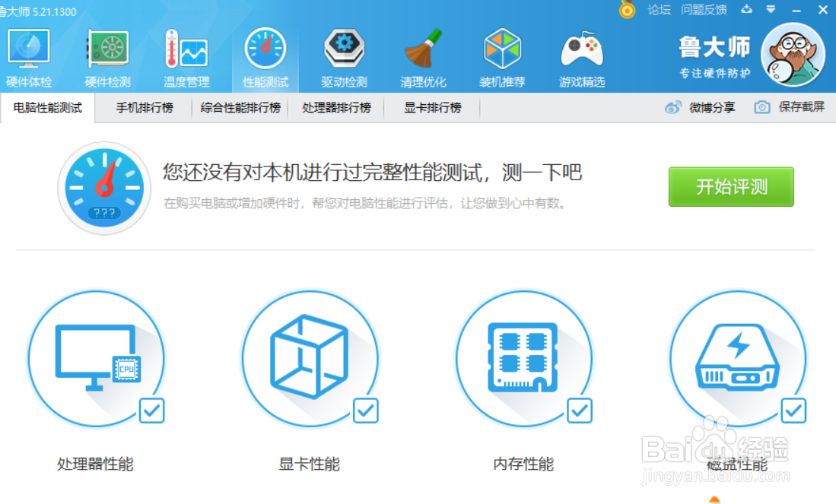Open 温度管理 temperature management icon
836x504 pixels.
[186, 49]
